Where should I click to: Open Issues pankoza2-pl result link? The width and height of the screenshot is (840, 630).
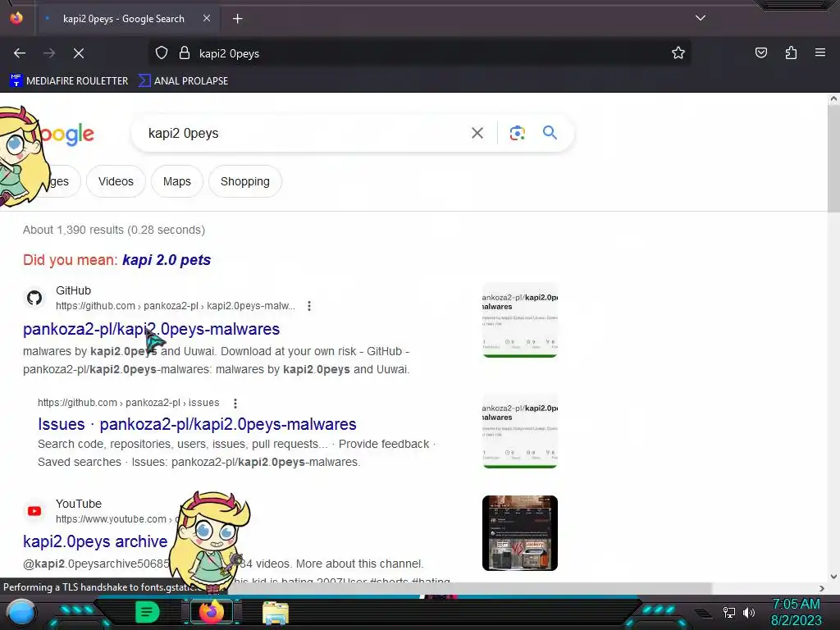tap(197, 424)
